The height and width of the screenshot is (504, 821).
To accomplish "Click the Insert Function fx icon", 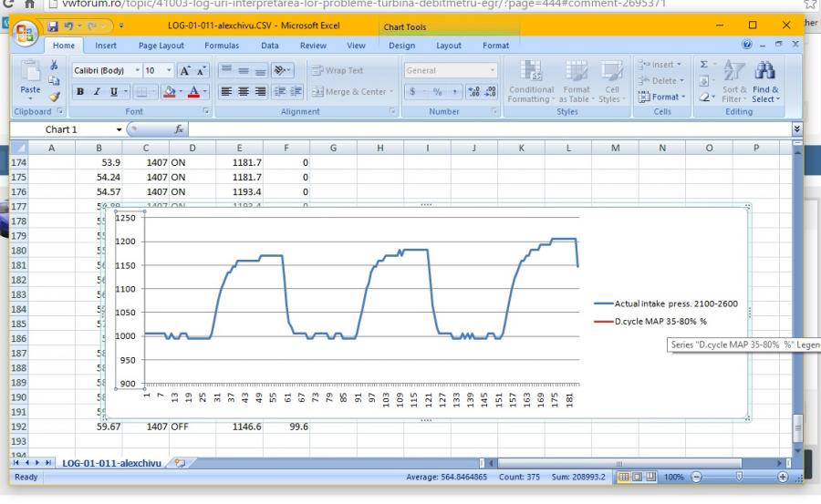I will [x=180, y=130].
